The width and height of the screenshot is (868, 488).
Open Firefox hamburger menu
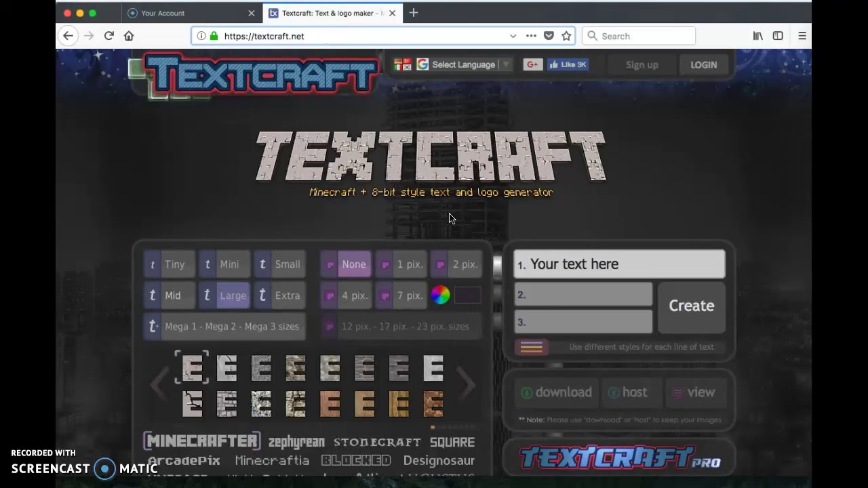[802, 36]
